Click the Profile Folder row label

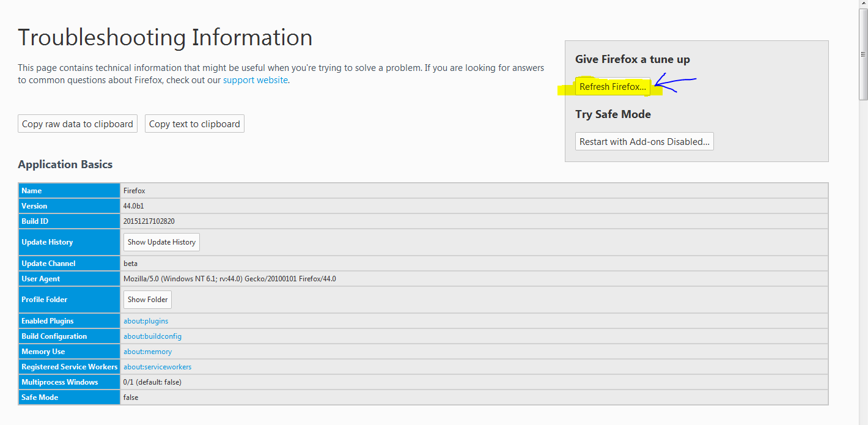pos(70,300)
